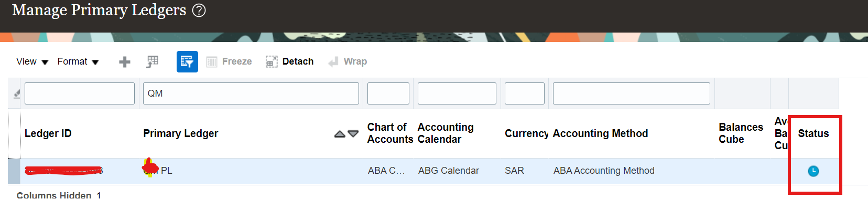Clear all filters using eraser icon

click(17, 93)
